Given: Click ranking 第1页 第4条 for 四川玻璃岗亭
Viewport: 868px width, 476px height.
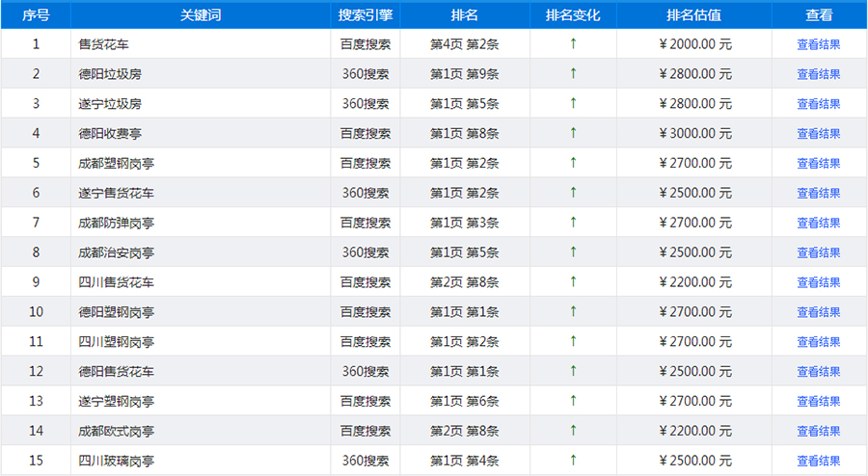Looking at the screenshot, I should [x=465, y=462].
